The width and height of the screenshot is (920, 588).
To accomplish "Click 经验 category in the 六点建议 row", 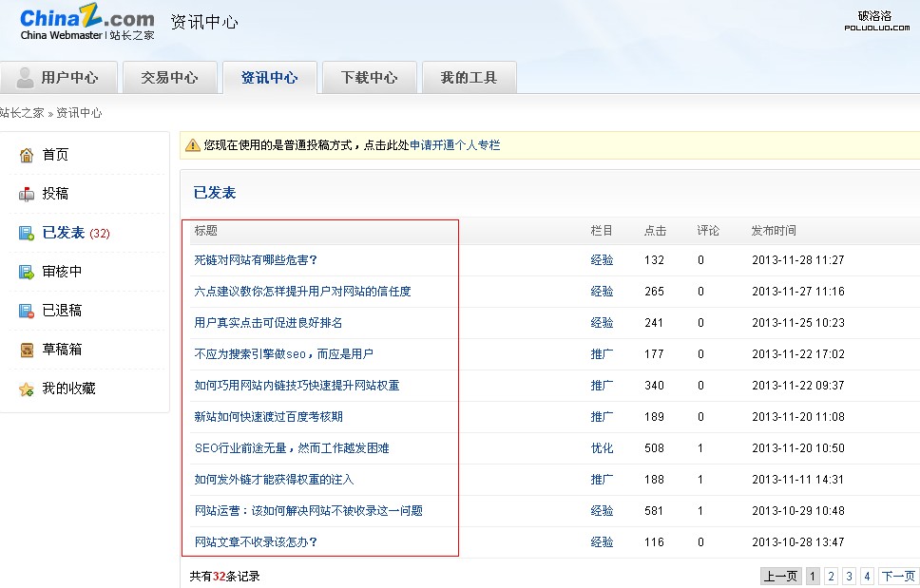I will 602,292.
